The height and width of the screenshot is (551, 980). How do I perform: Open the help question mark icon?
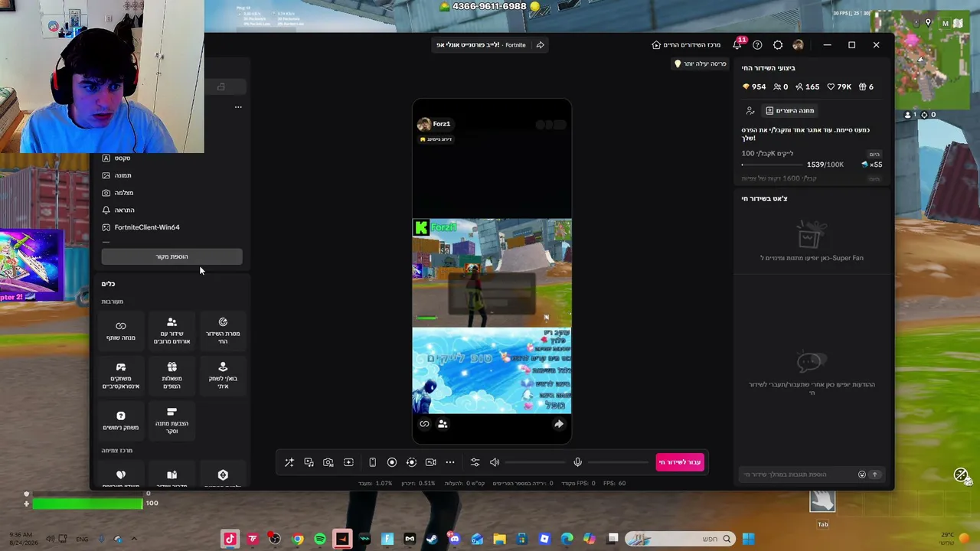757,45
